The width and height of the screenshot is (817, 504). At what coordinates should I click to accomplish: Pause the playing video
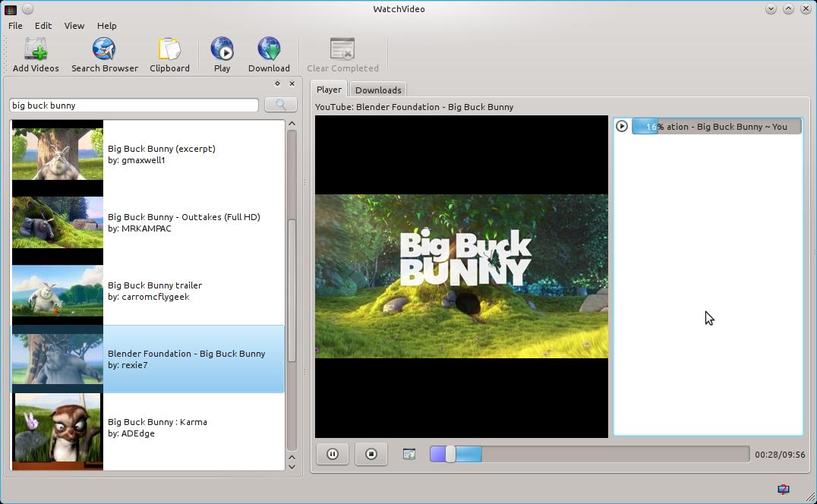click(333, 454)
